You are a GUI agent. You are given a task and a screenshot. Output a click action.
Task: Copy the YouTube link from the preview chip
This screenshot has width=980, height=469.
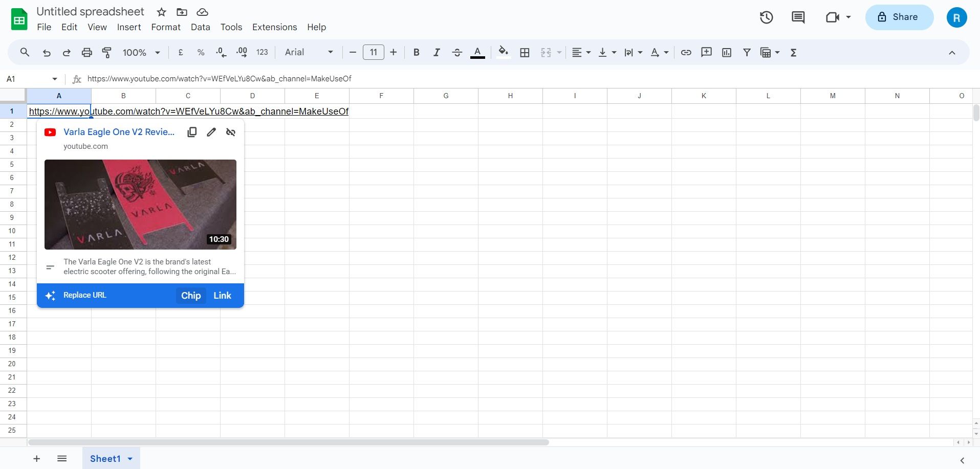click(x=191, y=131)
